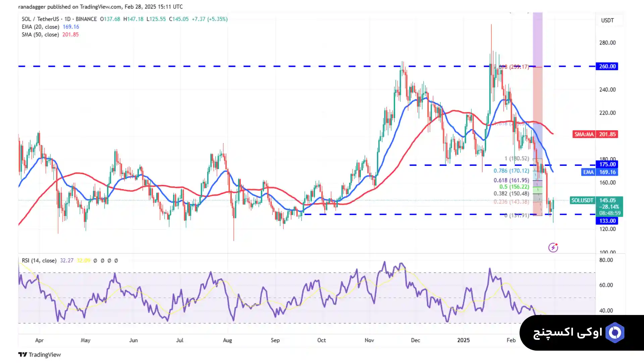
Task: Click the RSI value 32.27
Action: (x=67, y=261)
